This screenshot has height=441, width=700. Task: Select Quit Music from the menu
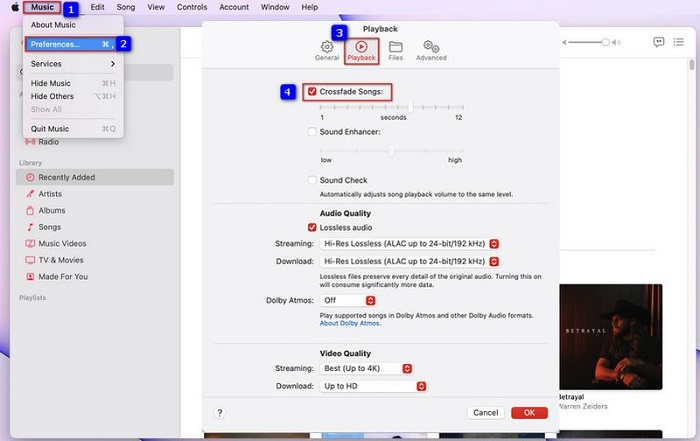pos(52,129)
